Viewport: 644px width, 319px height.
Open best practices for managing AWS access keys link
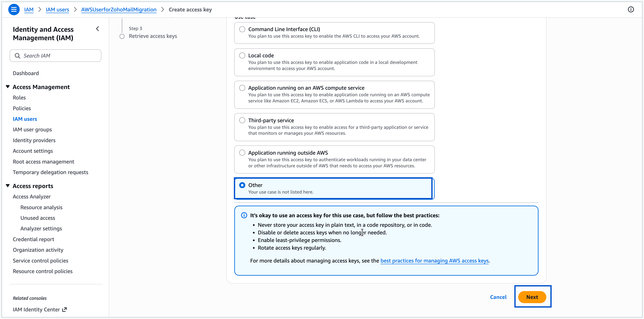(434, 261)
